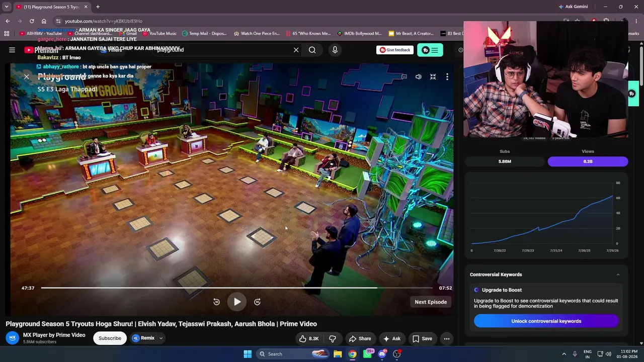
Task: Open the YouTube Music bookmark
Action: pyautogui.click(x=159, y=34)
